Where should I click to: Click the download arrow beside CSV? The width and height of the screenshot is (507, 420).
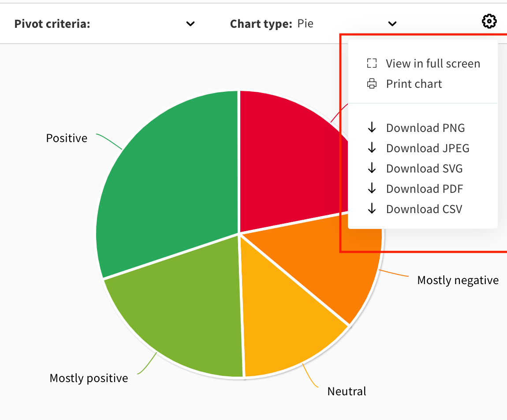pos(372,209)
